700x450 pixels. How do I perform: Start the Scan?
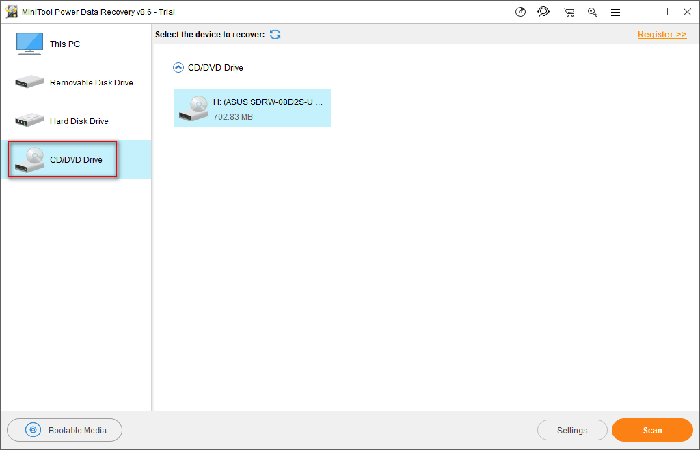pyautogui.click(x=652, y=430)
